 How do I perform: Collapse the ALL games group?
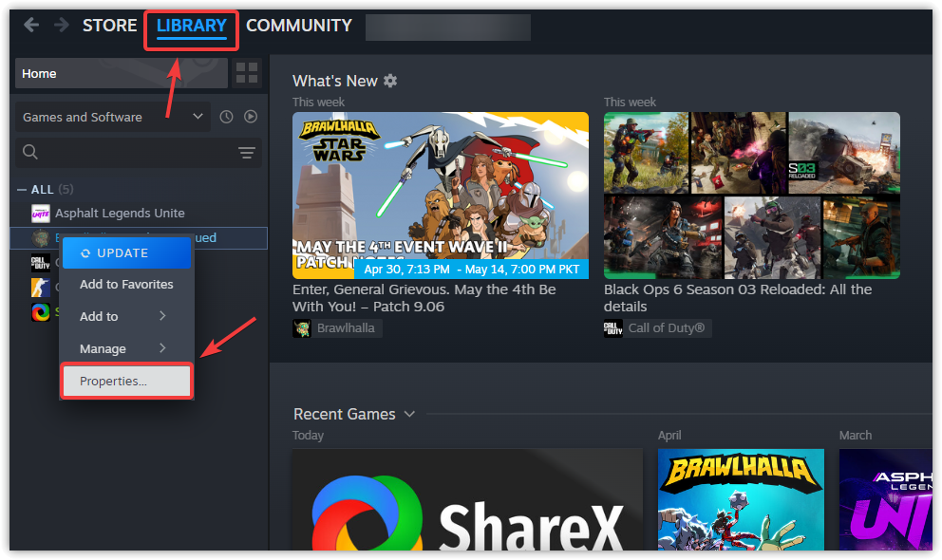click(20, 189)
